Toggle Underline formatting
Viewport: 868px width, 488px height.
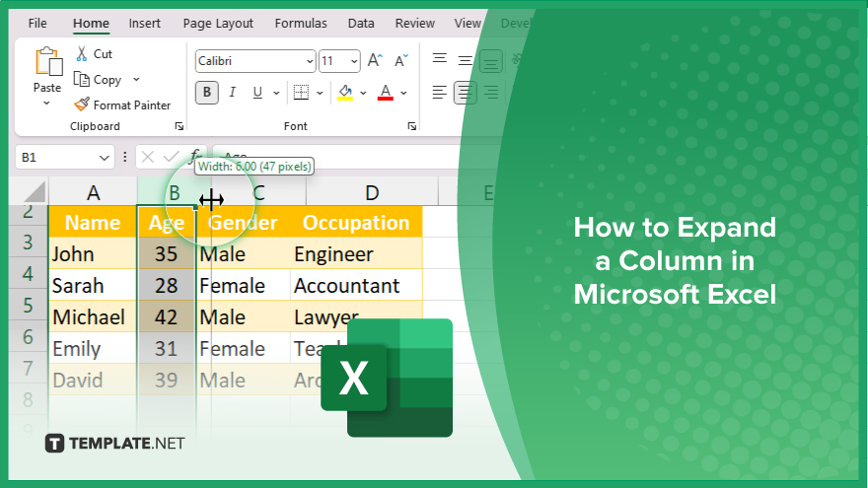tap(257, 93)
